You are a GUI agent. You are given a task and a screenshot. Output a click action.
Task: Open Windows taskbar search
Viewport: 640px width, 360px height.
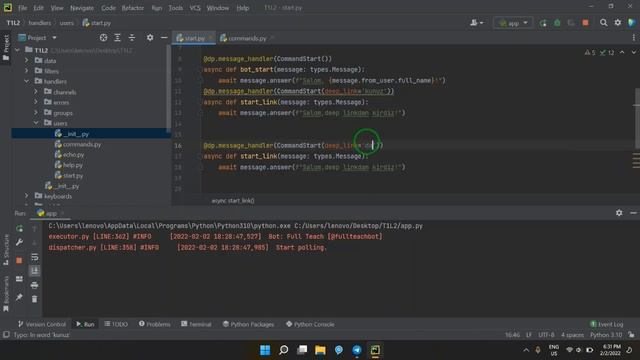(x=283, y=350)
